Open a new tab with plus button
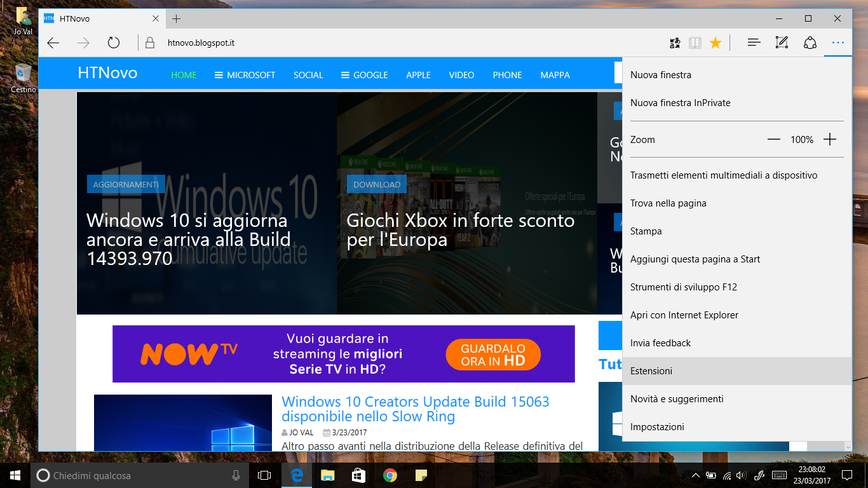Viewport: 868px width, 488px height. (x=177, y=18)
